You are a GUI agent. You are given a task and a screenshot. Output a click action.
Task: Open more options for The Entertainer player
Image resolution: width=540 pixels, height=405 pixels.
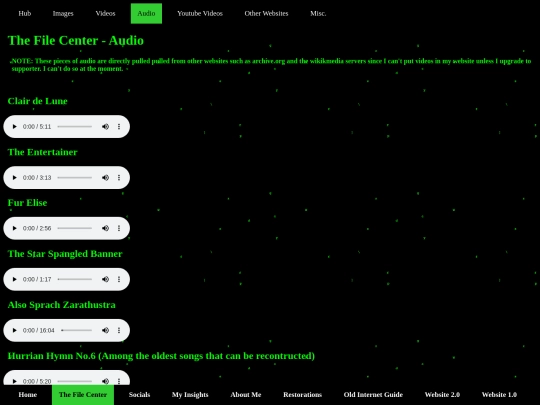tap(119, 178)
